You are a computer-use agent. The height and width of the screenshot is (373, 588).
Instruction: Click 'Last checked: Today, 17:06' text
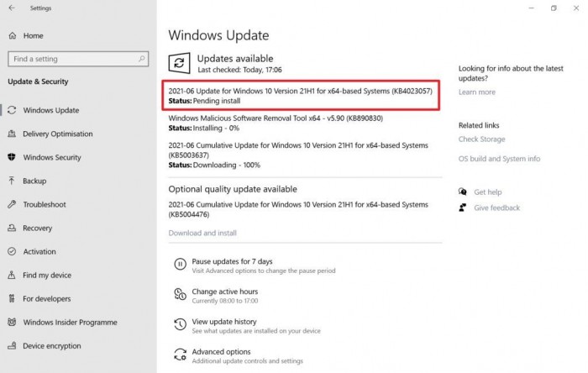(x=239, y=70)
